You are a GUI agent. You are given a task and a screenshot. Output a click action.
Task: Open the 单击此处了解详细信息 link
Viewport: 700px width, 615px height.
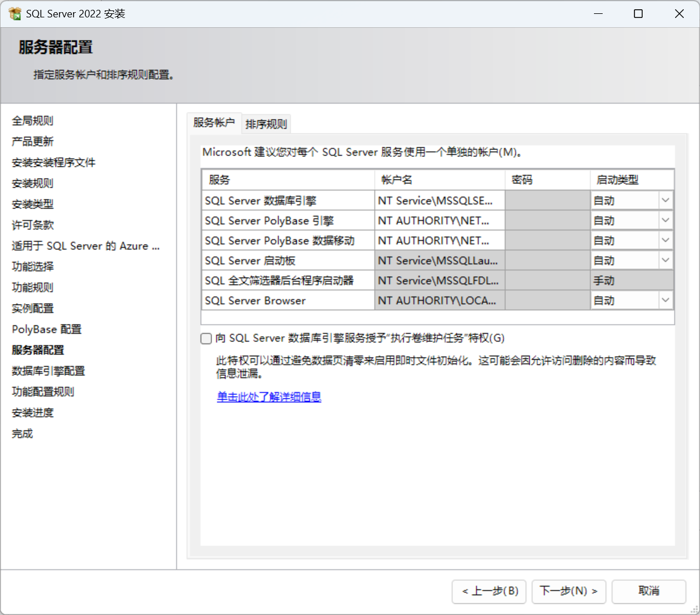click(269, 397)
